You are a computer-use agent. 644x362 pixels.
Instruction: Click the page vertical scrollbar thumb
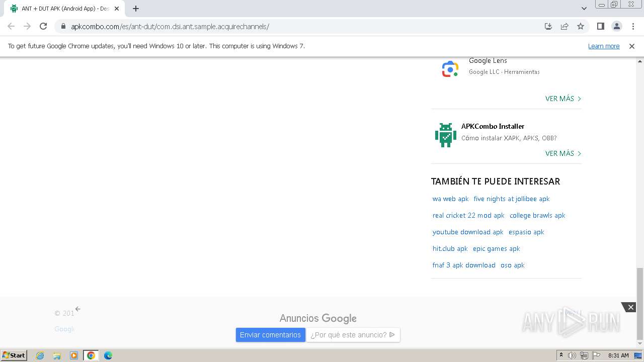pyautogui.click(x=639, y=304)
